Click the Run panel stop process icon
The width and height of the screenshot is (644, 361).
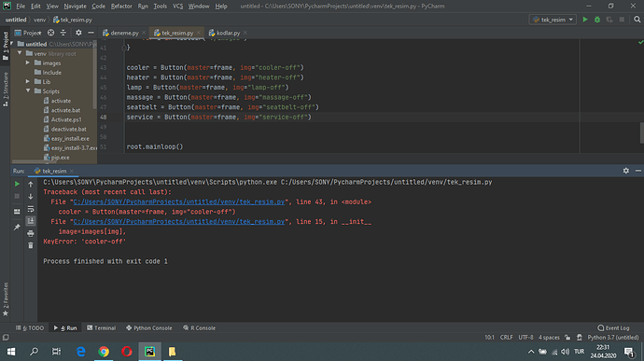tap(17, 196)
